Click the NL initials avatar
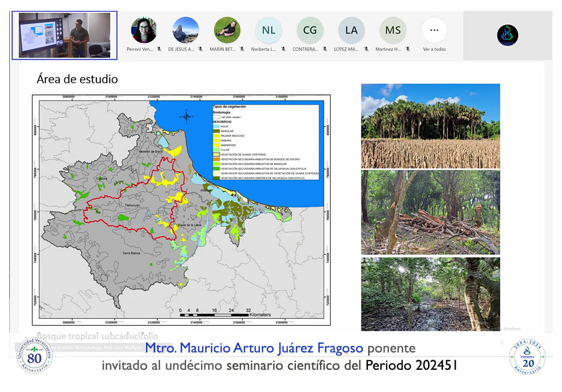This screenshot has height=392, width=562. [x=269, y=30]
